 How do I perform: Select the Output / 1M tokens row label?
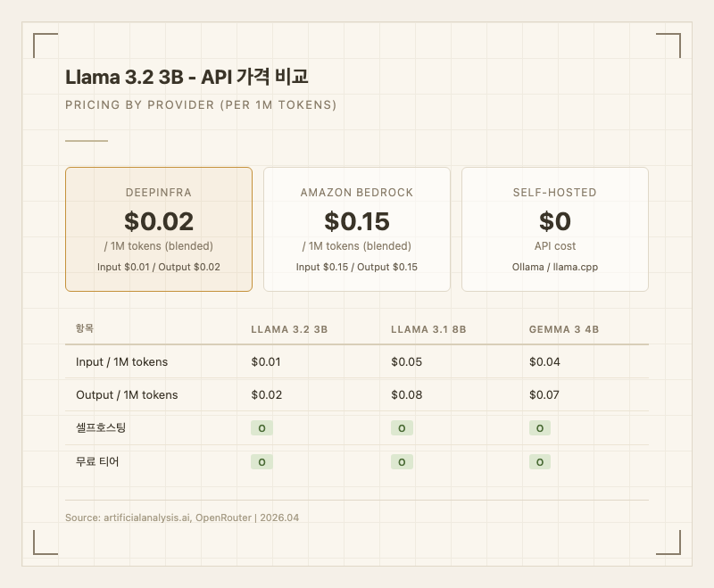click(x=127, y=394)
